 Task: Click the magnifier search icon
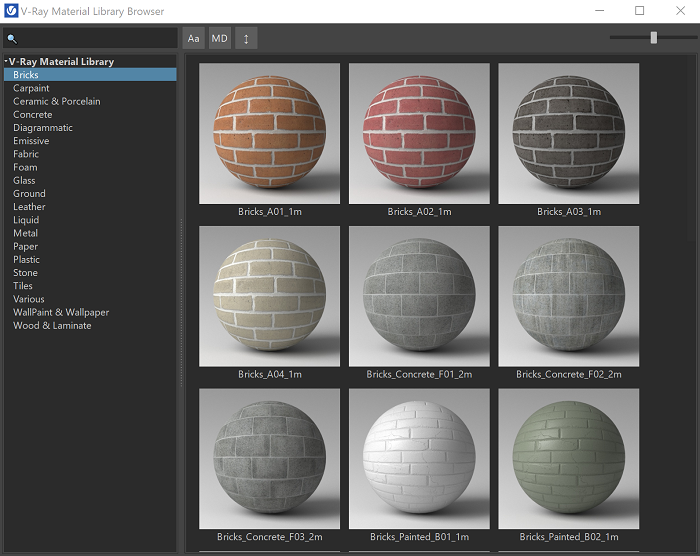(12, 39)
